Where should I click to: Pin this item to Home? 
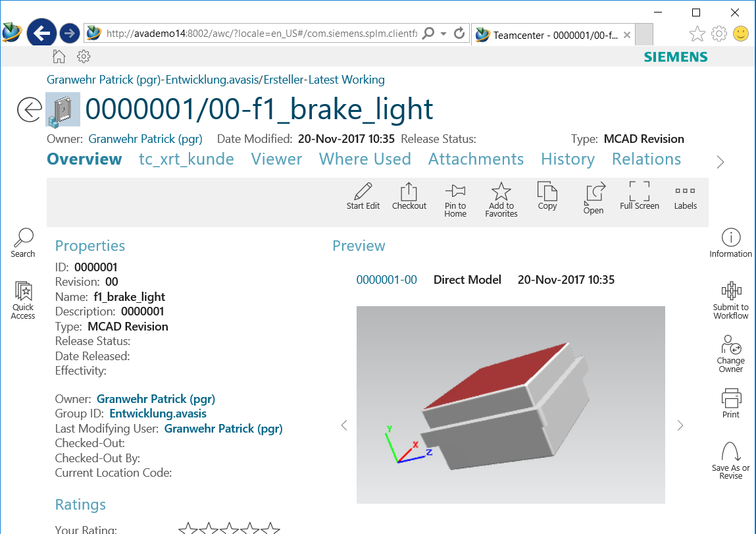pos(455,192)
